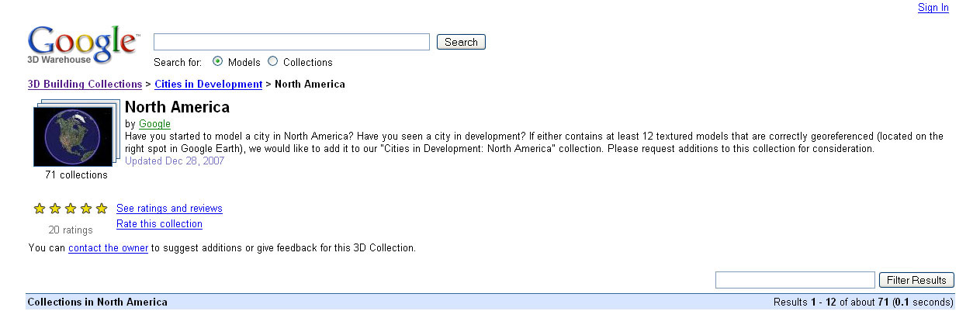The height and width of the screenshot is (311, 980).
Task: Open the North America globe thumbnail
Action: tap(74, 135)
